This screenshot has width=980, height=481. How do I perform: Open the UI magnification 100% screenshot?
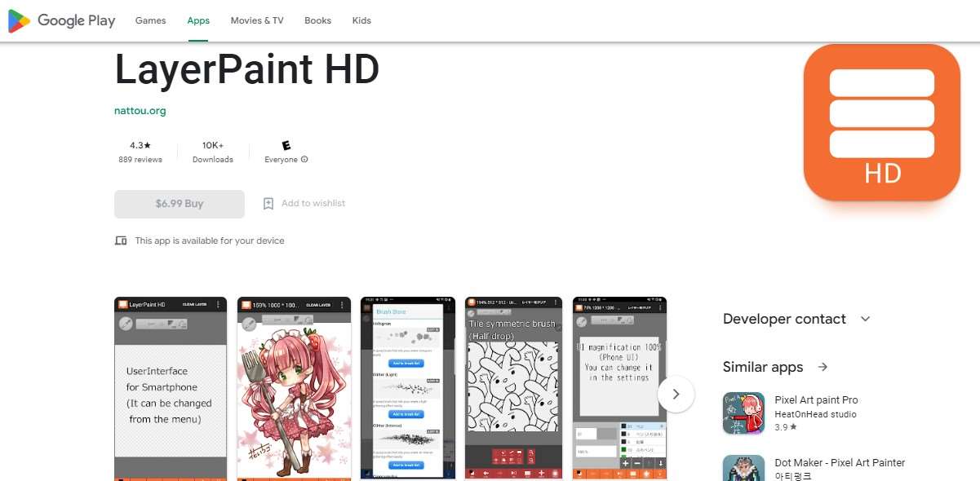coord(619,388)
